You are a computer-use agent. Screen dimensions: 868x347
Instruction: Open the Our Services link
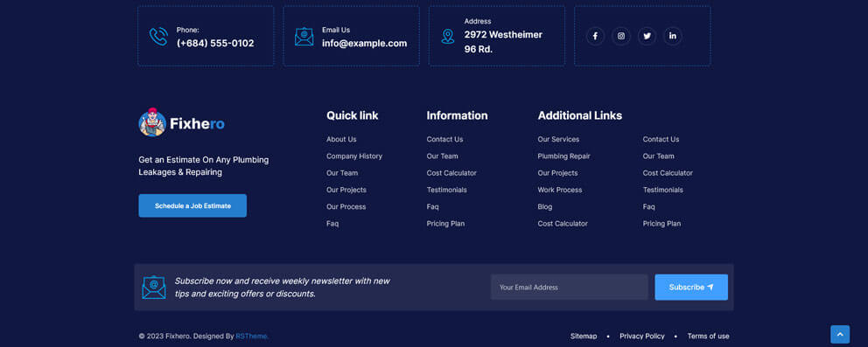pos(558,139)
